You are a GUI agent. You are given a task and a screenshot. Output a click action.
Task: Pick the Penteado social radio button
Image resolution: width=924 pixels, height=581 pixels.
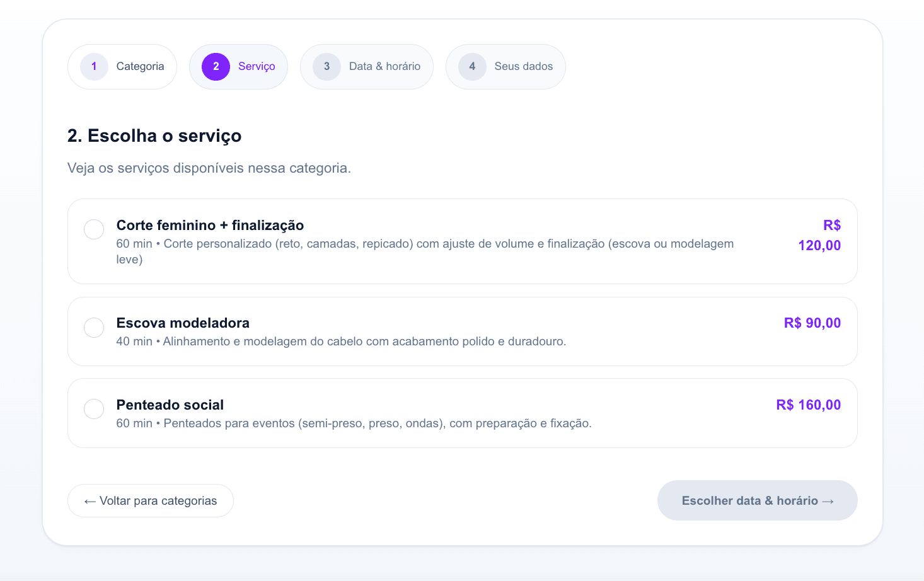94,409
